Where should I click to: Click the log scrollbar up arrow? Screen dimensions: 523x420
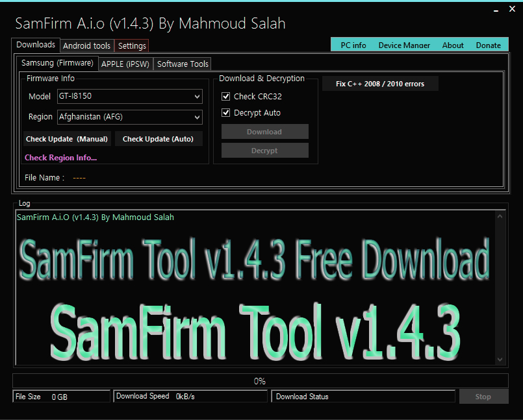click(x=500, y=217)
